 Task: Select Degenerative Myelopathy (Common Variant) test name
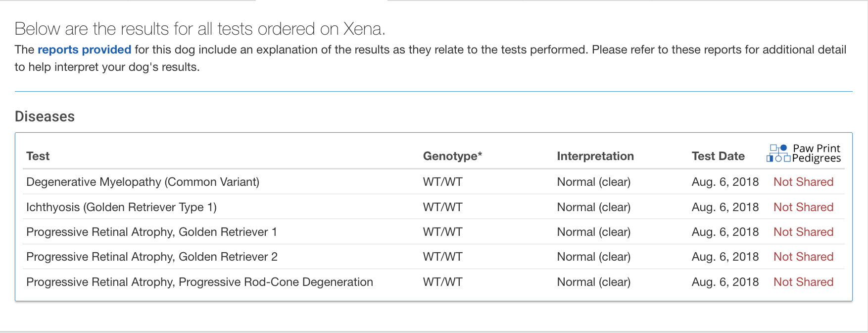coord(143,182)
